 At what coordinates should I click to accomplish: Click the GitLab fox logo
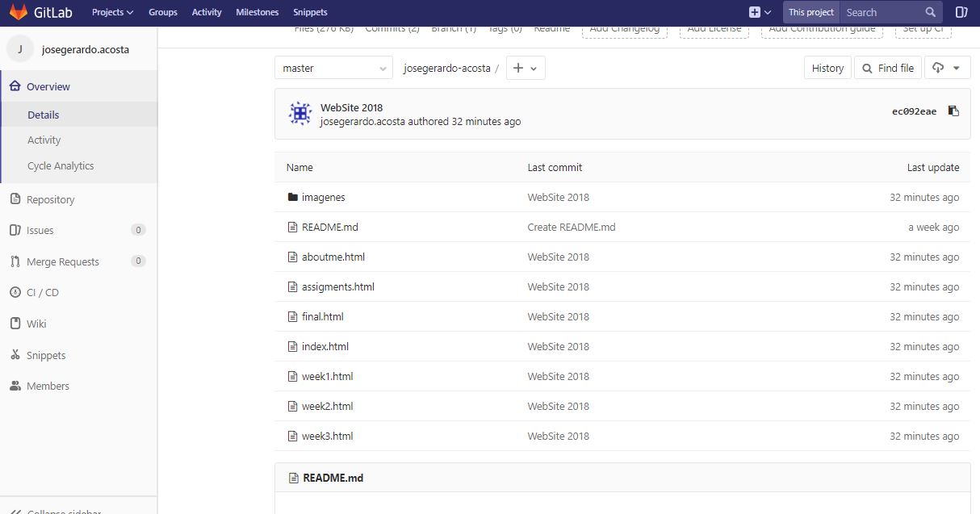tap(19, 12)
